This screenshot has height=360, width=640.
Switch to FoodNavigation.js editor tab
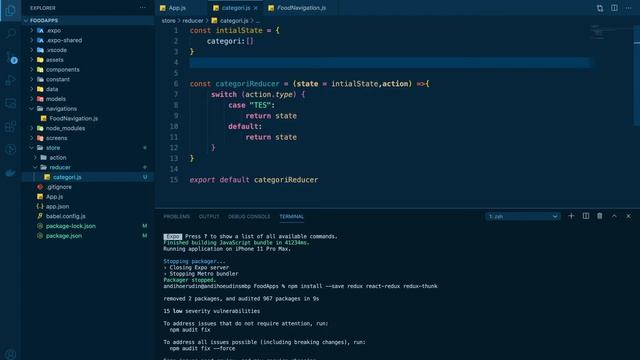point(301,8)
